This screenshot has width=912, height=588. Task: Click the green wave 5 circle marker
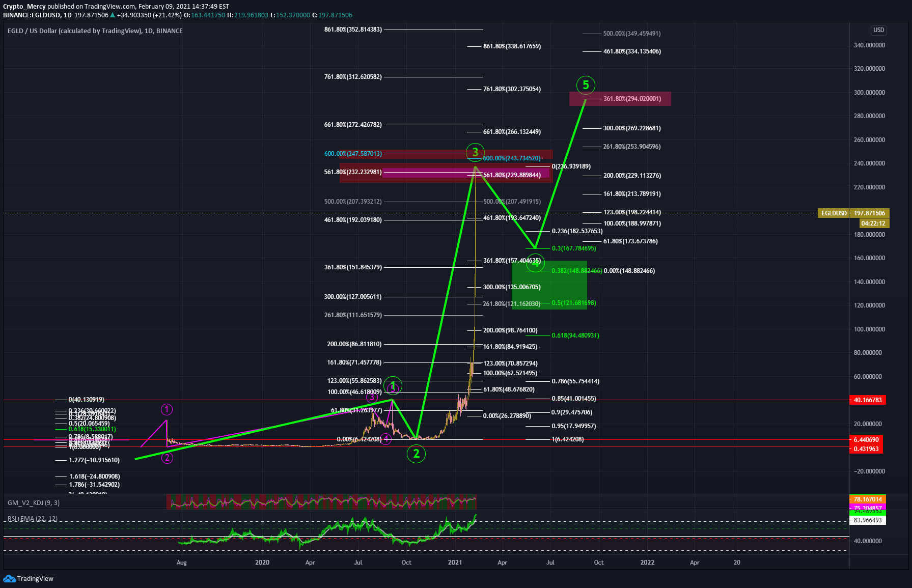pyautogui.click(x=586, y=85)
